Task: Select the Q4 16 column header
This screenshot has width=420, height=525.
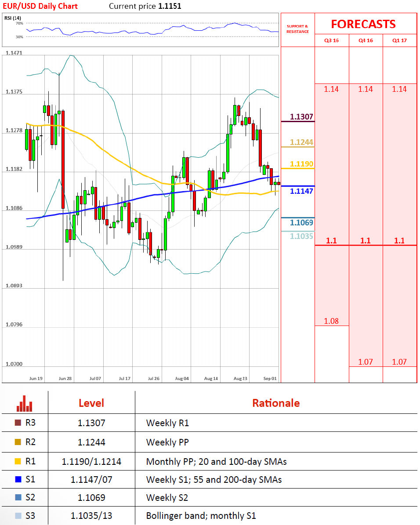Action: point(366,40)
